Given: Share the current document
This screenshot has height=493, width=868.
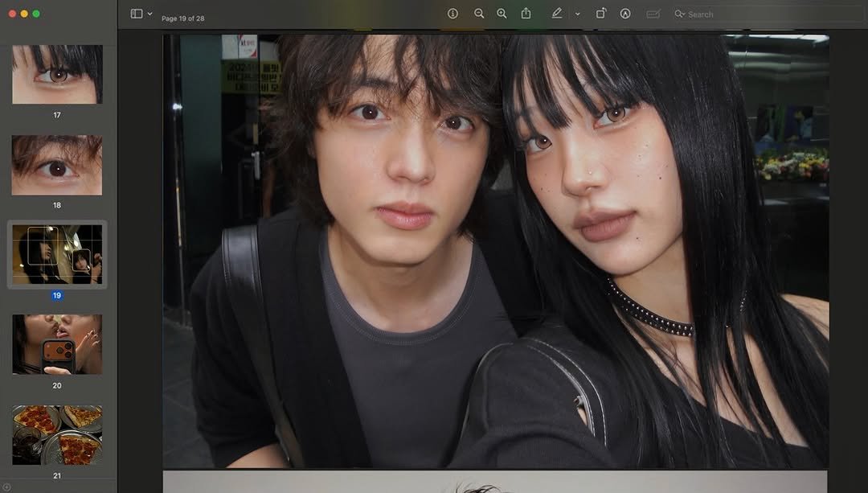Looking at the screenshot, I should [526, 14].
